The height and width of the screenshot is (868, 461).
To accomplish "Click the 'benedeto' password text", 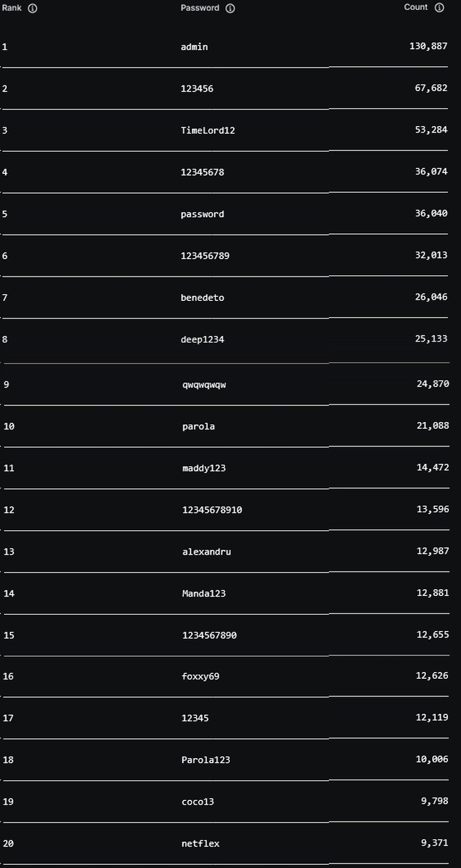I will [202, 297].
